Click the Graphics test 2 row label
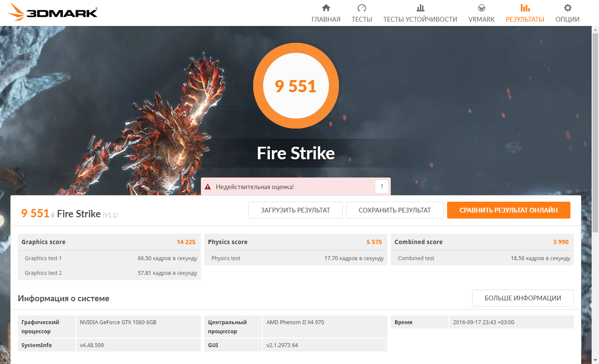The image size is (599, 364). click(43, 273)
